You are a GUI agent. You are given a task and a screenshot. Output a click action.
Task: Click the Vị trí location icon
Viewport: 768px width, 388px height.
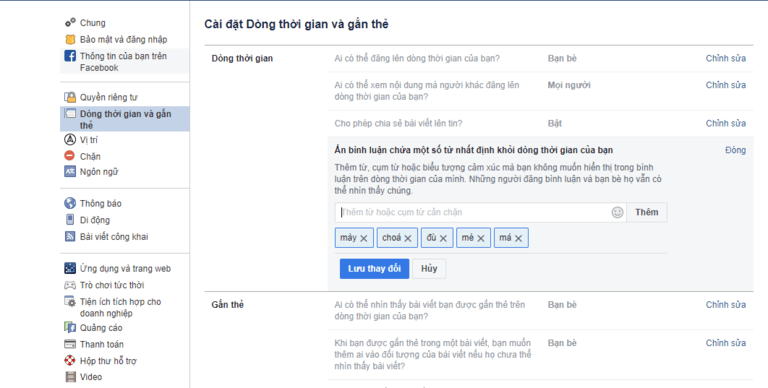70,140
